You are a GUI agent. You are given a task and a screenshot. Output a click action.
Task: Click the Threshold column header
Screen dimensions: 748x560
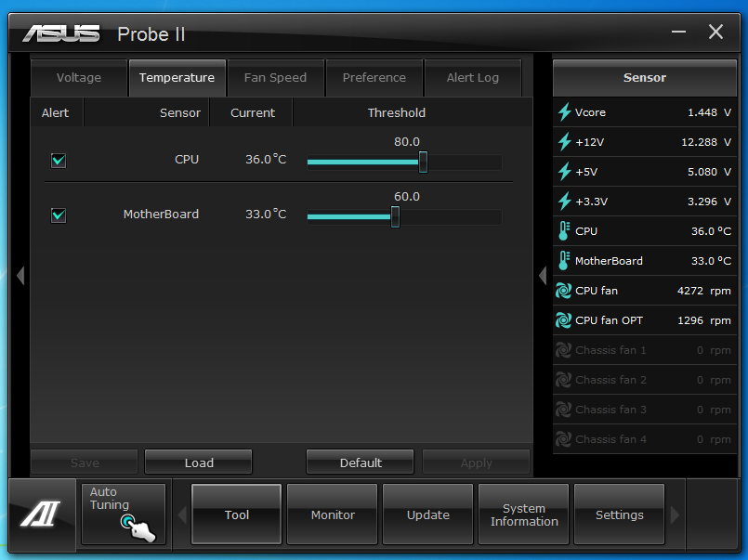(x=397, y=113)
